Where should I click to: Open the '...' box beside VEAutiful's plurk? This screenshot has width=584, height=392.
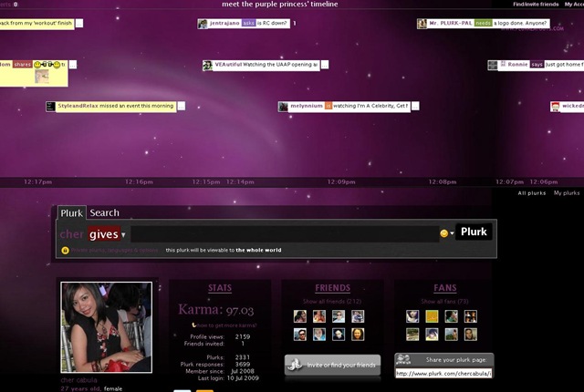pyautogui.click(x=325, y=65)
